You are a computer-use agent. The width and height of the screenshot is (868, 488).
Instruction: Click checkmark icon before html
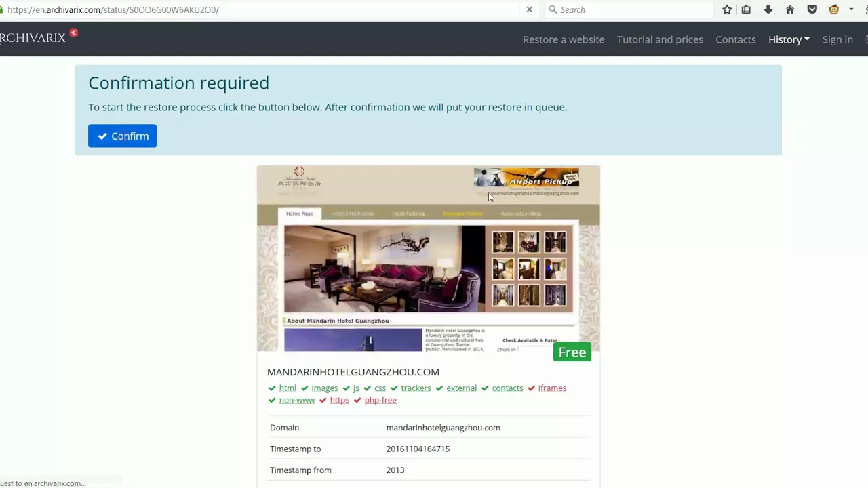point(272,388)
